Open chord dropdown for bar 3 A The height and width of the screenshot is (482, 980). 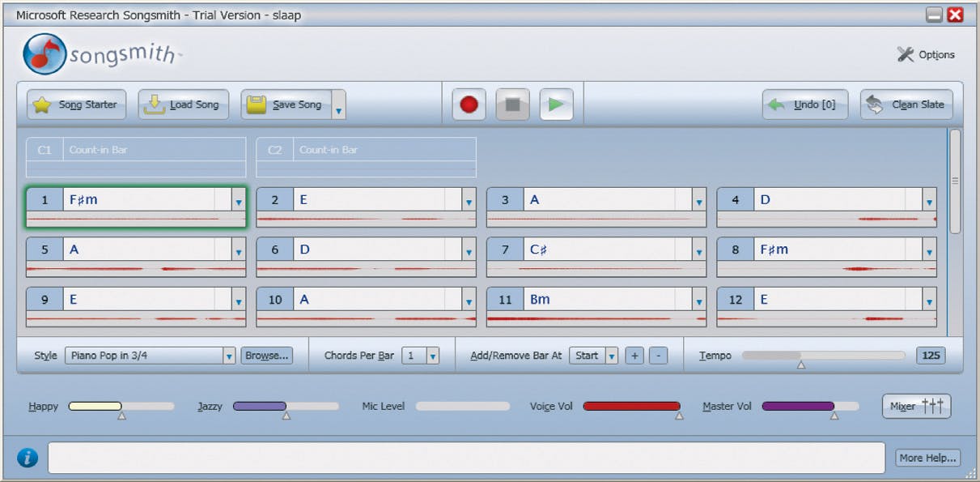[699, 200]
